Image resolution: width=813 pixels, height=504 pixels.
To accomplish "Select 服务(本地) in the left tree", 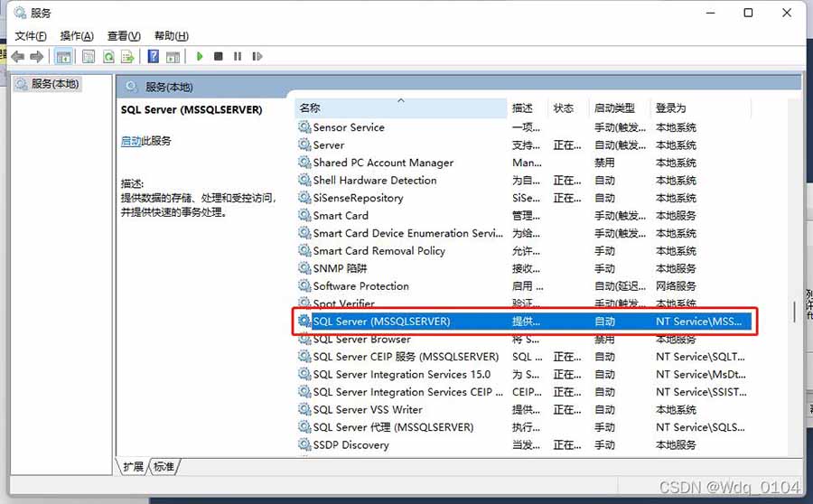I will 55,84.
